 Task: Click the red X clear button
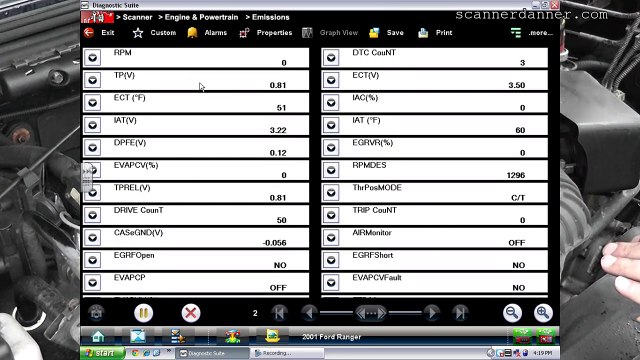click(191, 313)
